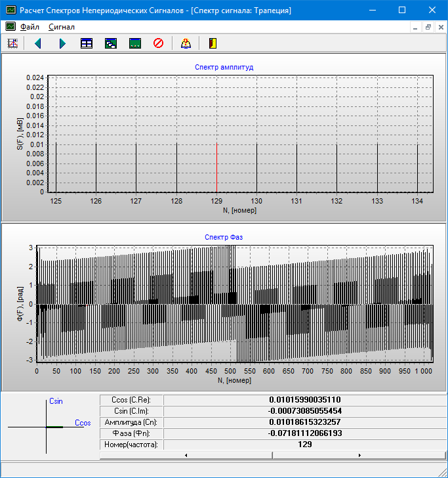
Task: Open the Файл menu
Action: pos(30,27)
